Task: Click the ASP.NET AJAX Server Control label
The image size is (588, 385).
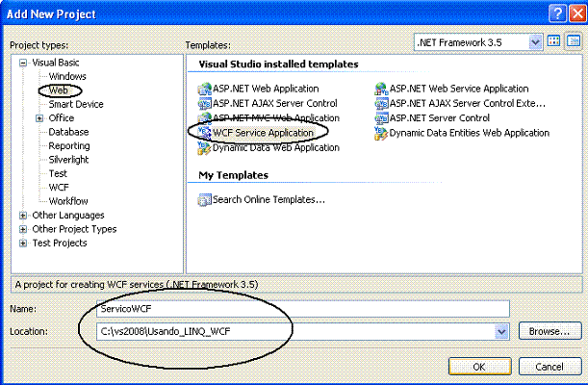Action: click(275, 103)
